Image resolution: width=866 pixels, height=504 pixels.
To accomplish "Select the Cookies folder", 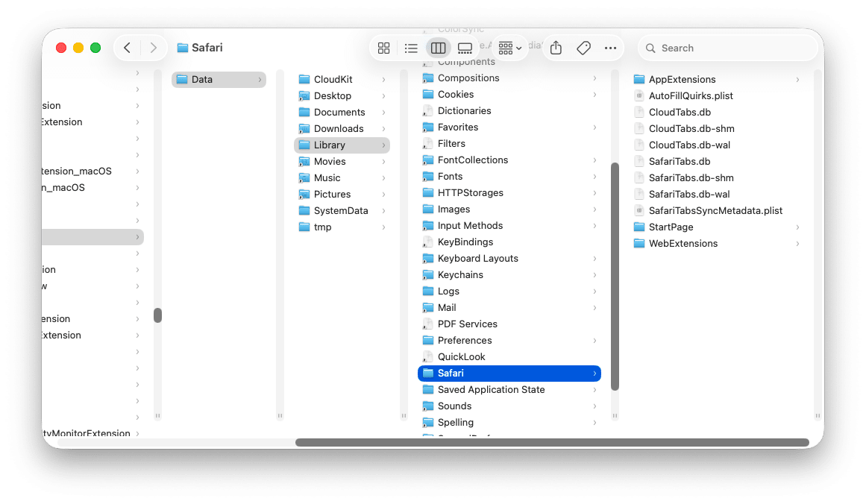I will point(457,94).
